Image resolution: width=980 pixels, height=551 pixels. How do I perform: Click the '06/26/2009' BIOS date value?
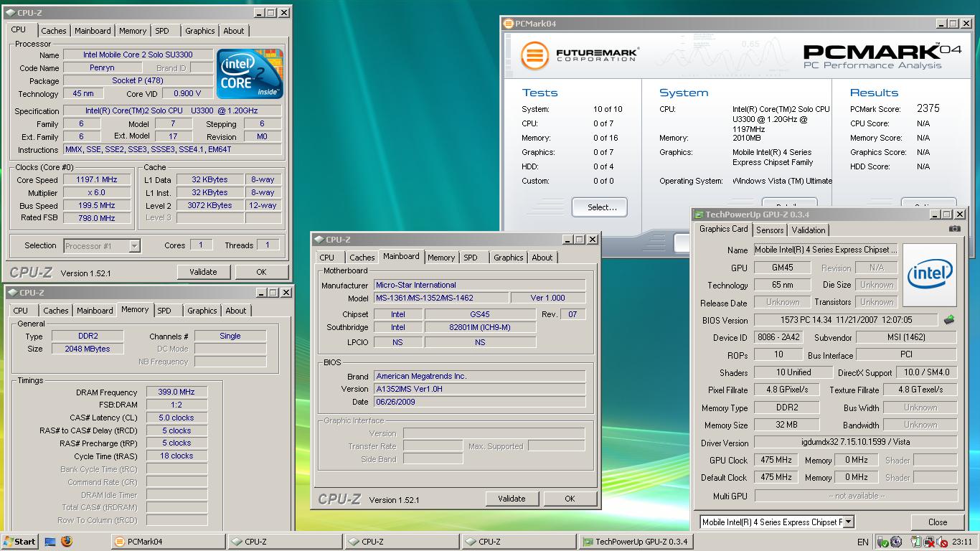(x=480, y=402)
